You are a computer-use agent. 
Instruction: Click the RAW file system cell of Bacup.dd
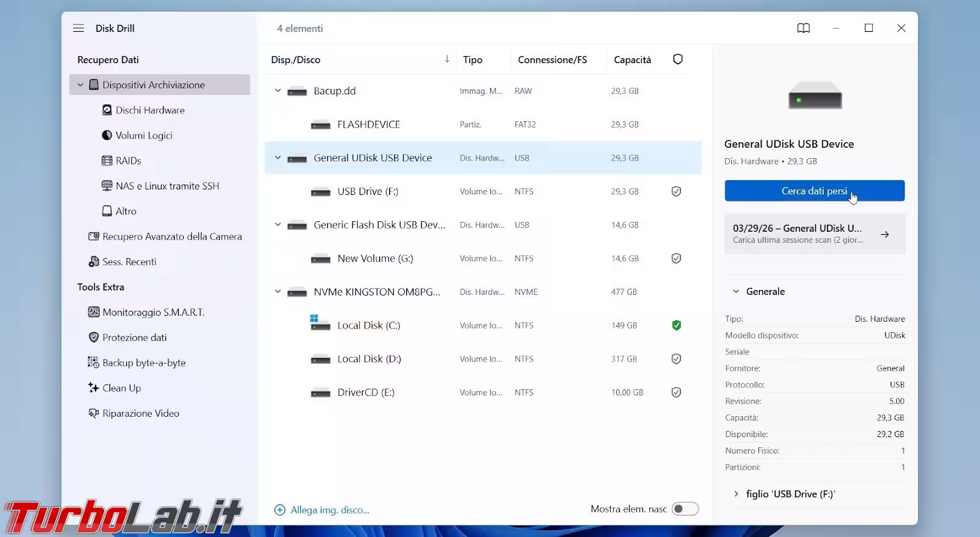click(x=523, y=91)
